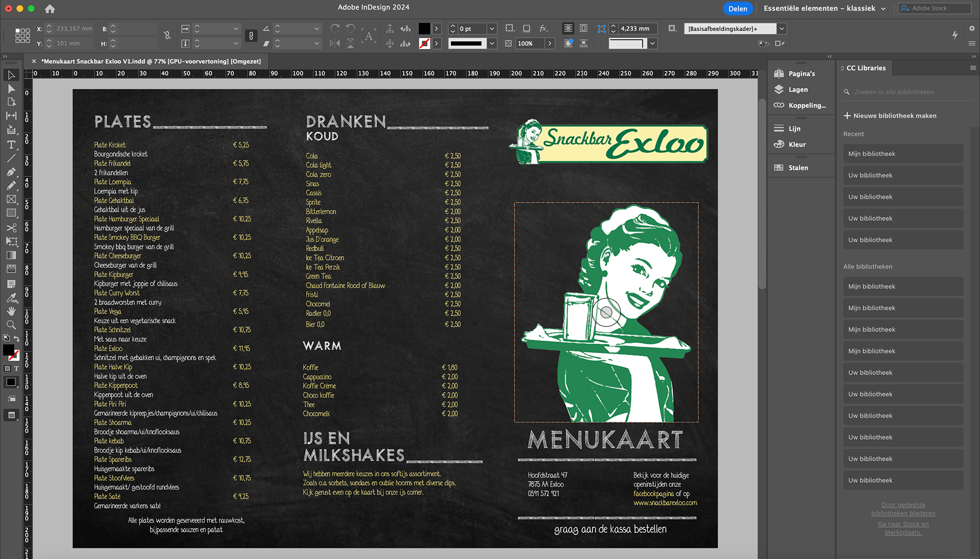This screenshot has width=980, height=559.
Task: Open Ga naar Stock en Marktplaats link
Action: coord(903,528)
